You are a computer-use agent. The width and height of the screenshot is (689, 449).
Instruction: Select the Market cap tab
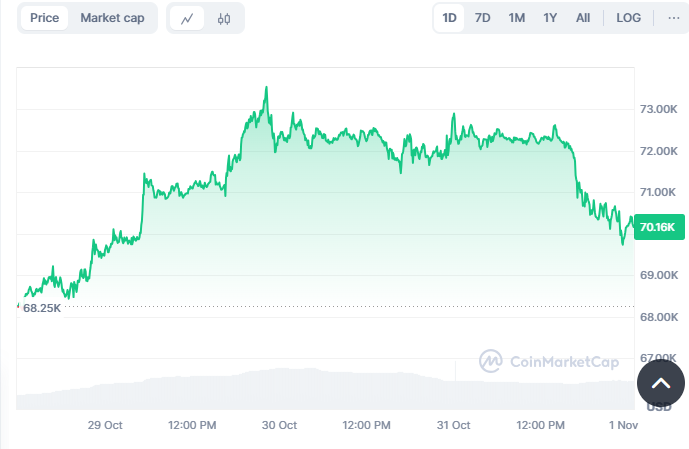point(112,18)
